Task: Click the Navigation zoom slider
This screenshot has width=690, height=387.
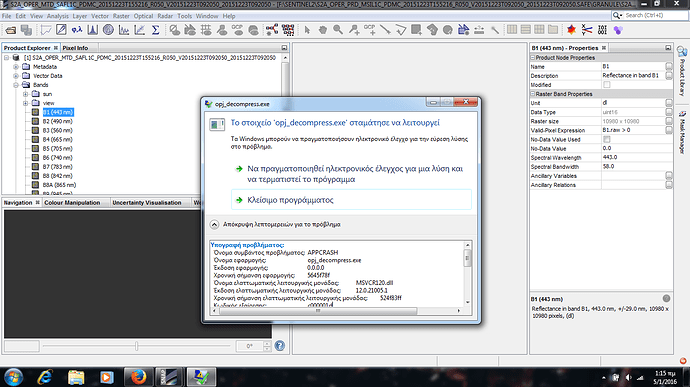Action: click(136, 346)
